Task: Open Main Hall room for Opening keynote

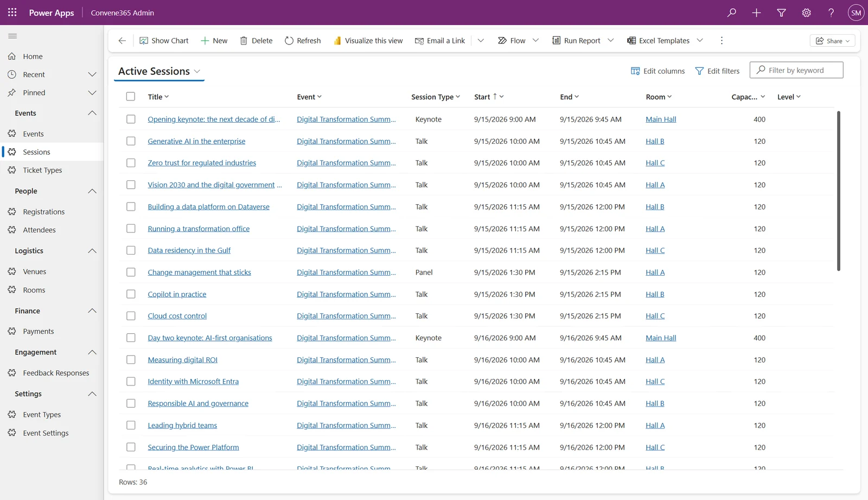Action: 661,119
